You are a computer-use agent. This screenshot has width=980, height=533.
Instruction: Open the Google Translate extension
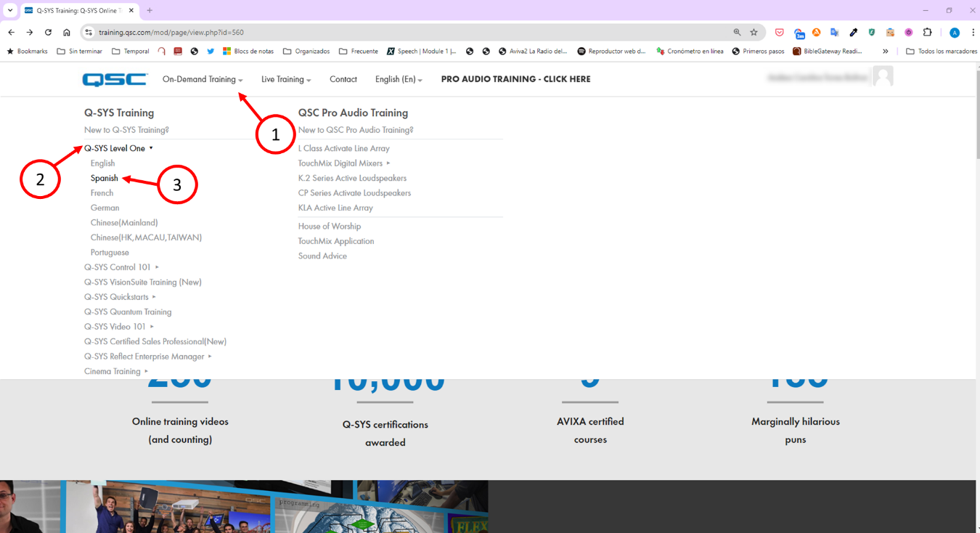[835, 32]
